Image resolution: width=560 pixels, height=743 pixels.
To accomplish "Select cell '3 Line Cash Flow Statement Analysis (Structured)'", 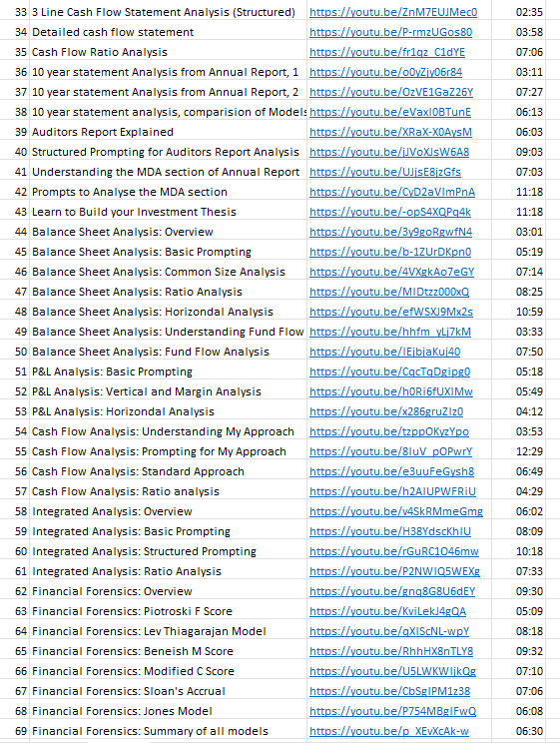I will click(x=168, y=12).
